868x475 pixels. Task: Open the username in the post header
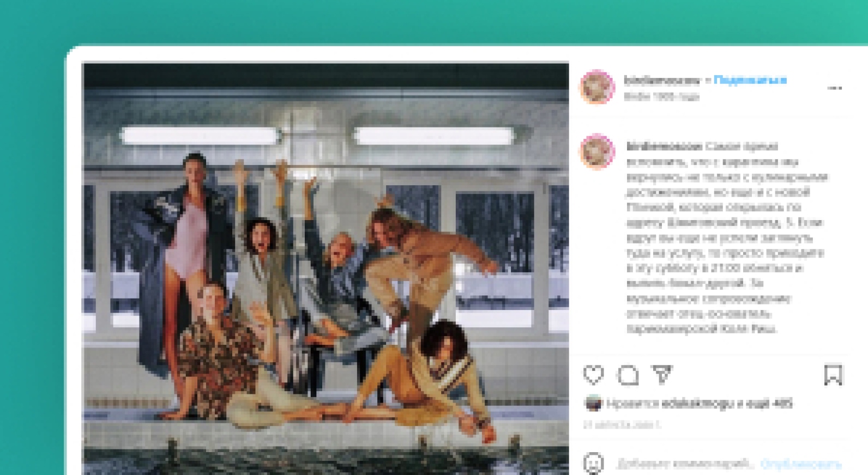pos(661,80)
